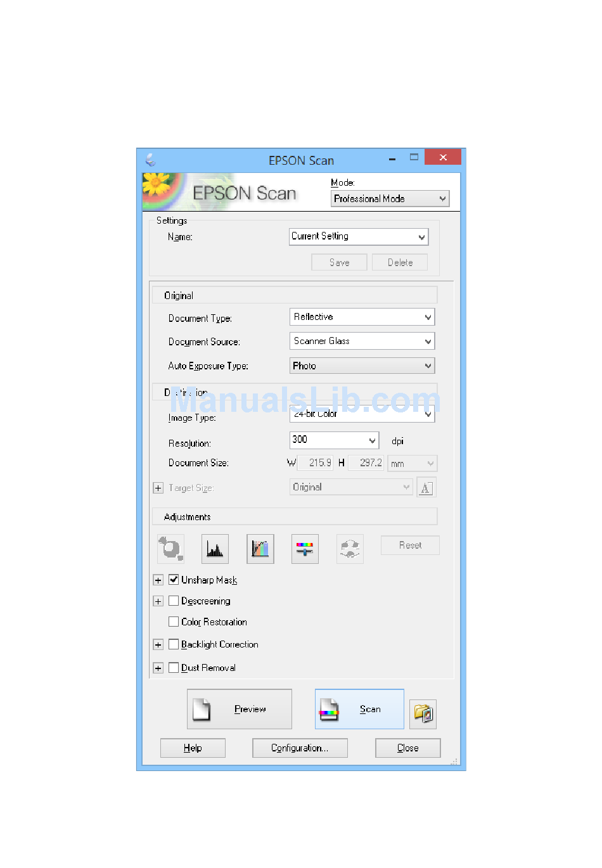Open the Resolution dropdown
602x868 pixels.
334,440
